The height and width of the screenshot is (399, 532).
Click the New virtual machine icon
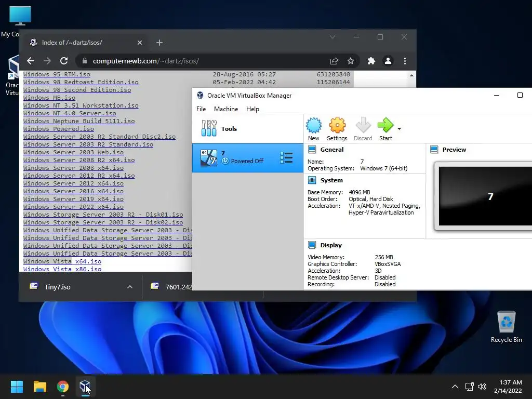(x=313, y=126)
